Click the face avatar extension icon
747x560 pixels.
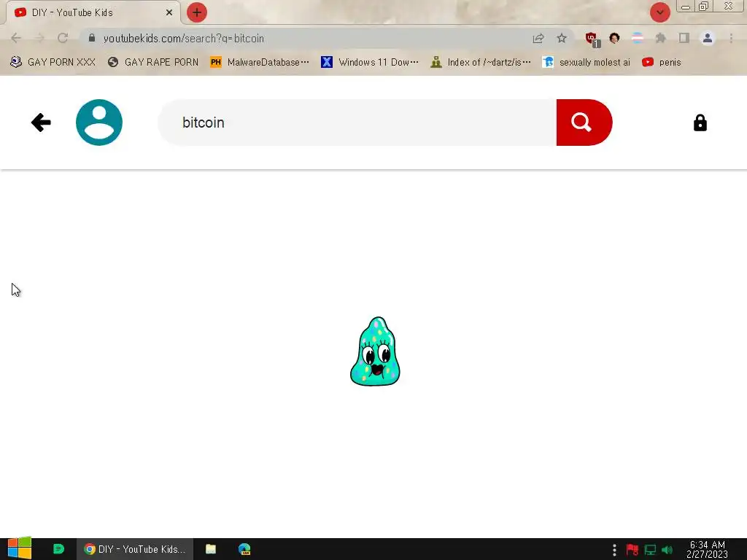pyautogui.click(x=614, y=38)
